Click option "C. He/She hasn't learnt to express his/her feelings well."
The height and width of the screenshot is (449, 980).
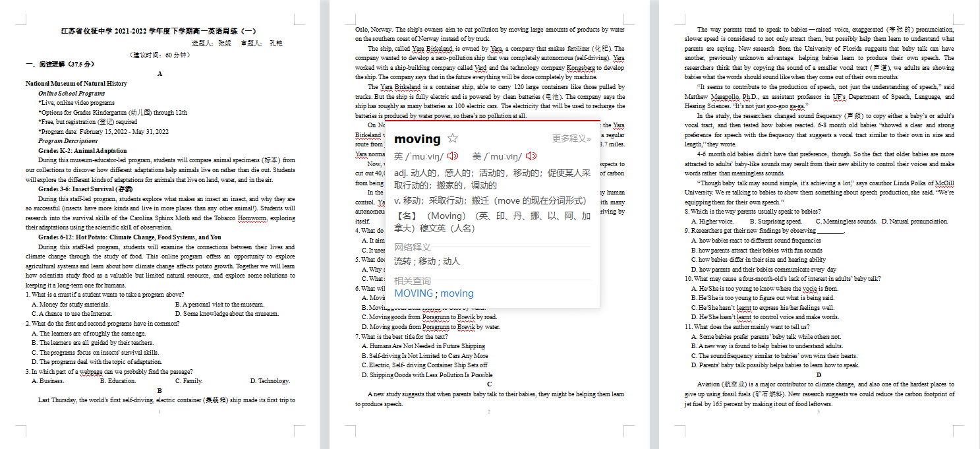pos(763,307)
